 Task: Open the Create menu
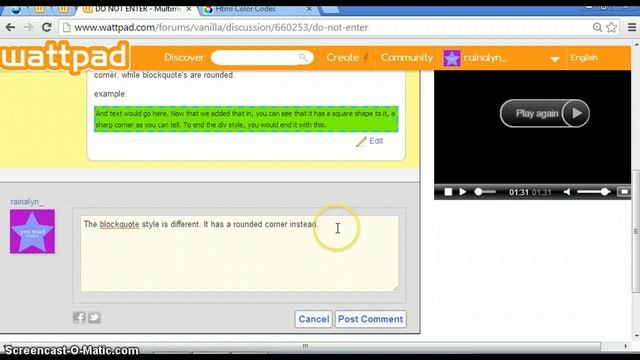(x=342, y=58)
